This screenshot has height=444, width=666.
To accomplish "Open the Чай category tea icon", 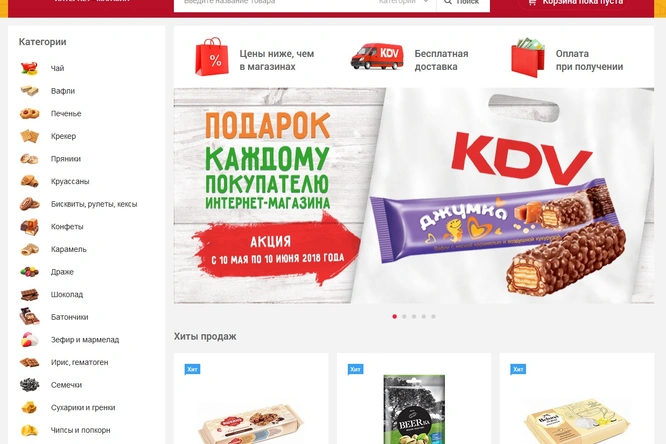I will click(x=29, y=68).
